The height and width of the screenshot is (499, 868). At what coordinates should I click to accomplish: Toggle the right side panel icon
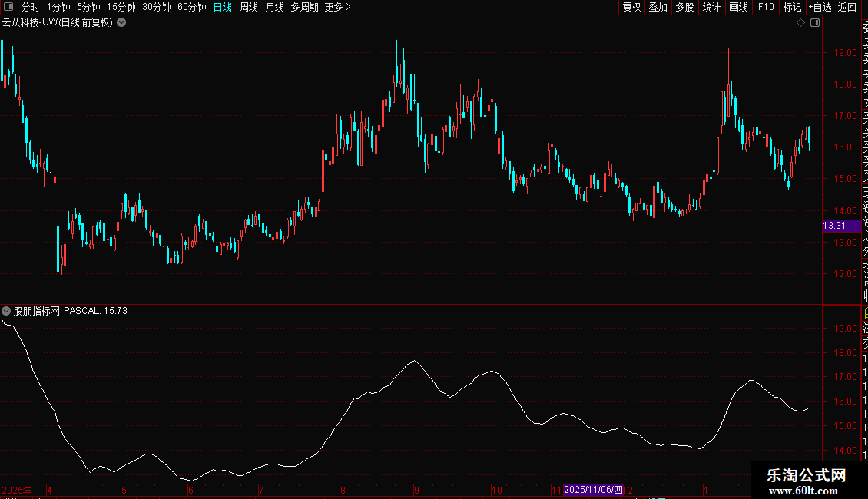[815, 23]
